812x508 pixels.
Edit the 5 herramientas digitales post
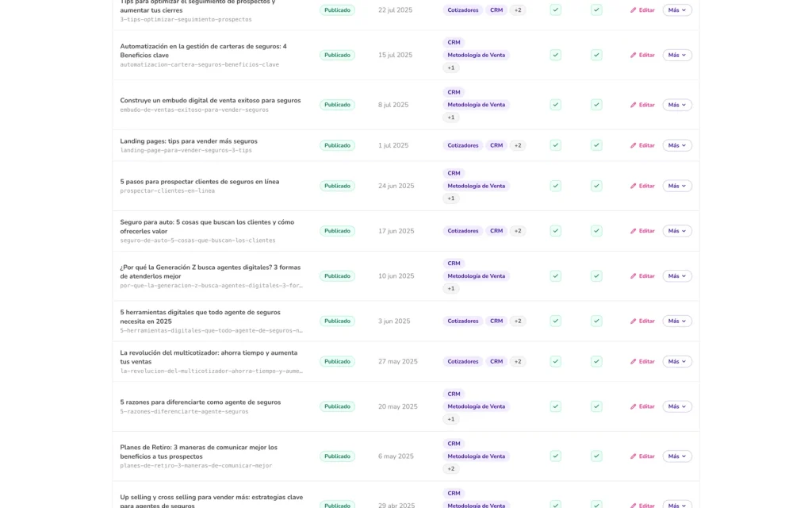tap(642, 321)
